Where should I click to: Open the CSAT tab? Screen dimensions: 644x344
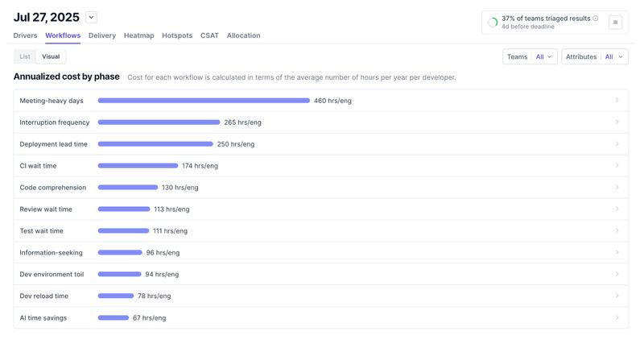click(x=209, y=35)
